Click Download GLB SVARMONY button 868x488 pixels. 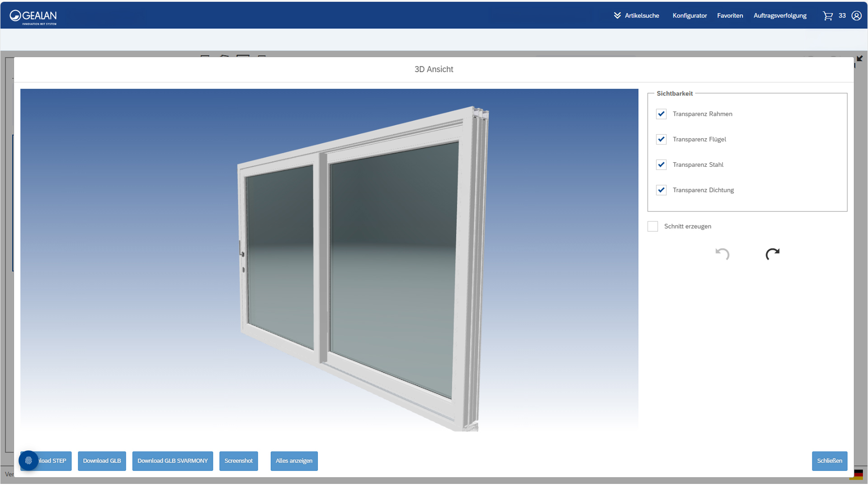click(172, 461)
